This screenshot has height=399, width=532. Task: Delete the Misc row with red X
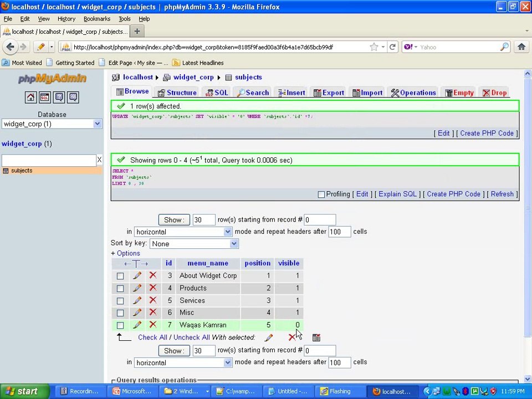[153, 312]
